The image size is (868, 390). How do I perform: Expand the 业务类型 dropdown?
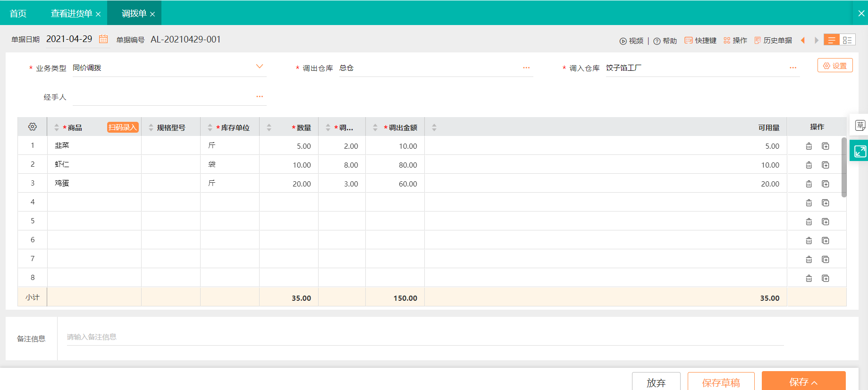(259, 67)
